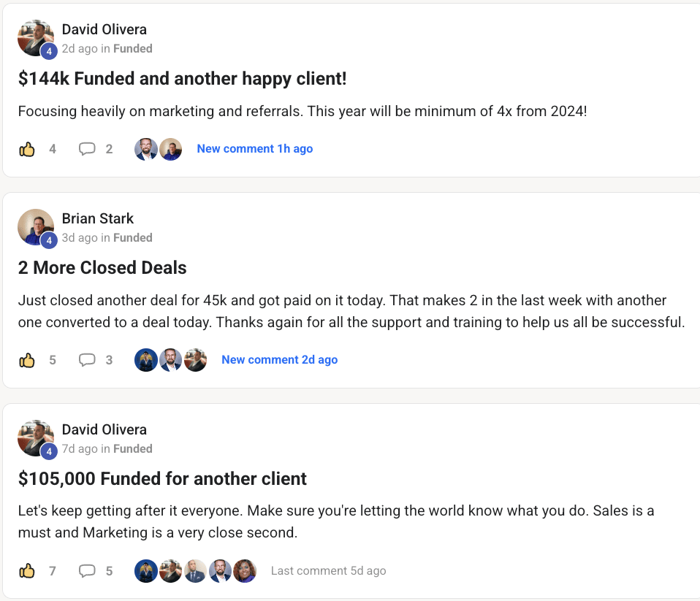Image resolution: width=700 pixels, height=601 pixels.
Task: Click David Olivera's avatar on $105,000 post
Action: click(36, 438)
